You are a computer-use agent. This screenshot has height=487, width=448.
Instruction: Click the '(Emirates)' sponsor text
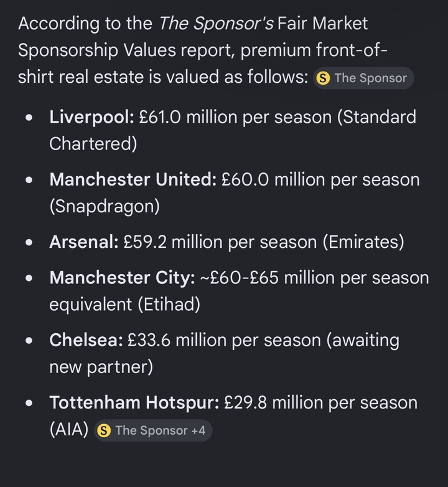[x=363, y=242]
